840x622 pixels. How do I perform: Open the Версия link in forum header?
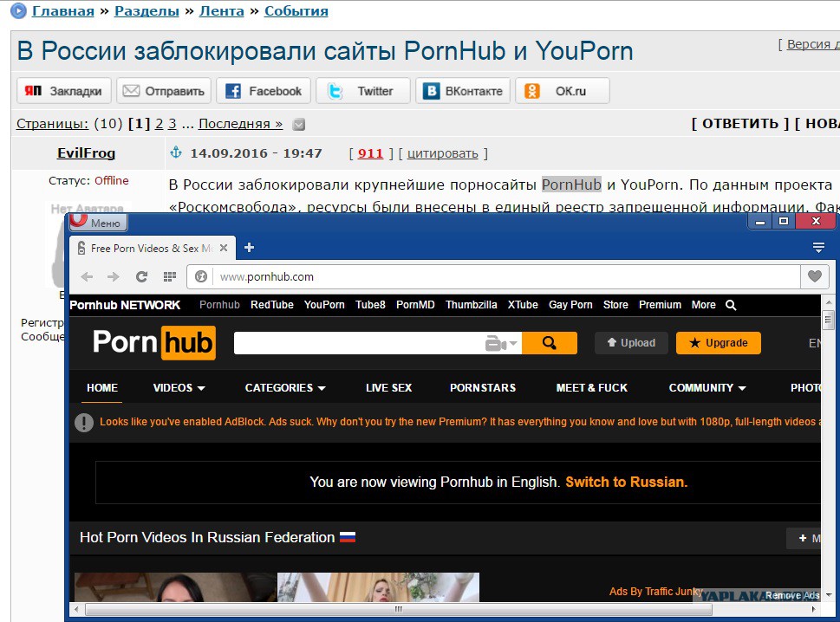point(811,44)
